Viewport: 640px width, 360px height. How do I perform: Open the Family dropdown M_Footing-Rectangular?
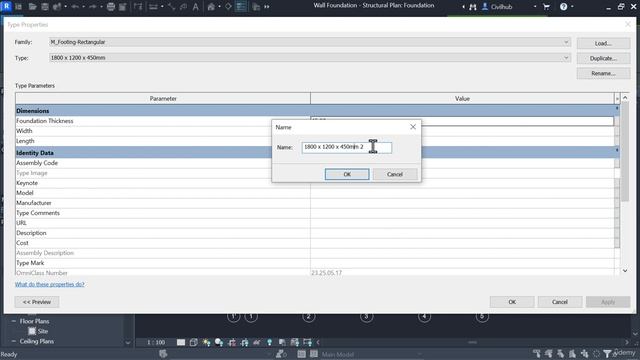tap(309, 42)
